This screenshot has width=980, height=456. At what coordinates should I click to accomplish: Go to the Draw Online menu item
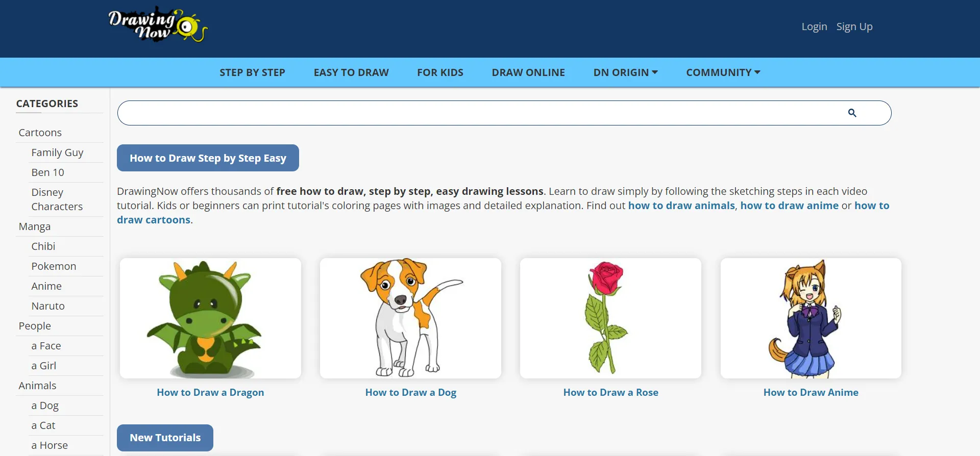pos(528,72)
